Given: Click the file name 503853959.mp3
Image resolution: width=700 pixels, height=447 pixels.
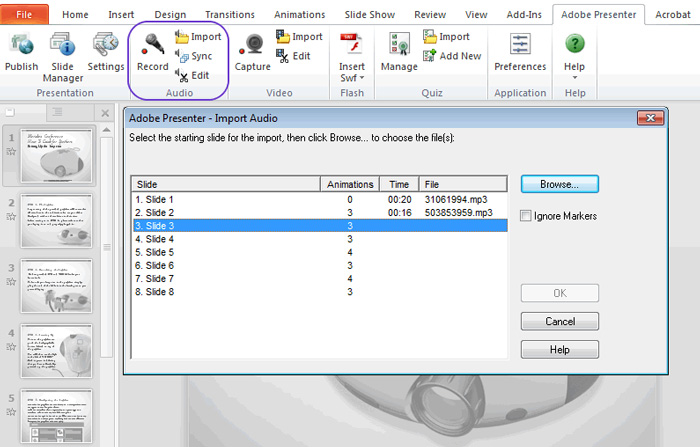Looking at the screenshot, I should pyautogui.click(x=458, y=213).
